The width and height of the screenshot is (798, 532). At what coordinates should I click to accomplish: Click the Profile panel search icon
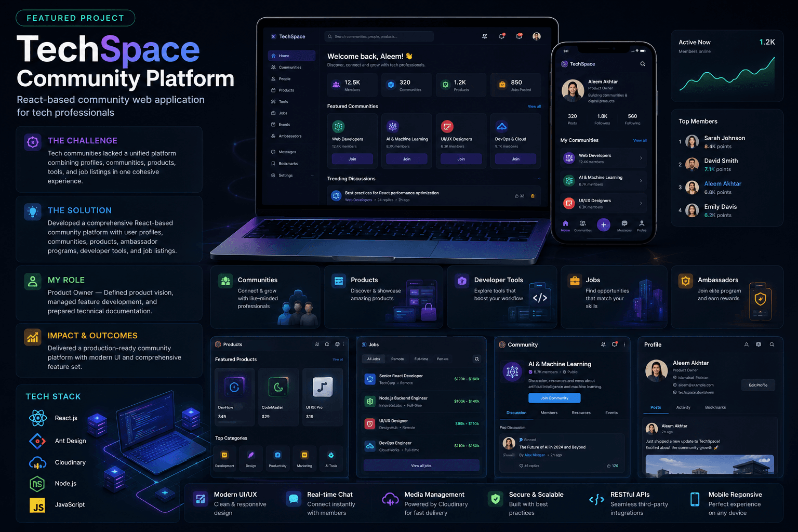pos(772,344)
